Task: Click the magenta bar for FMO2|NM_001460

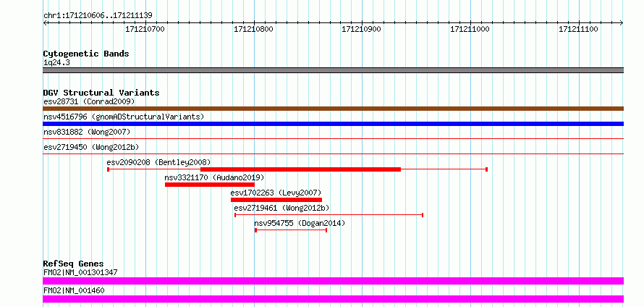Action: pyautogui.click(x=333, y=299)
